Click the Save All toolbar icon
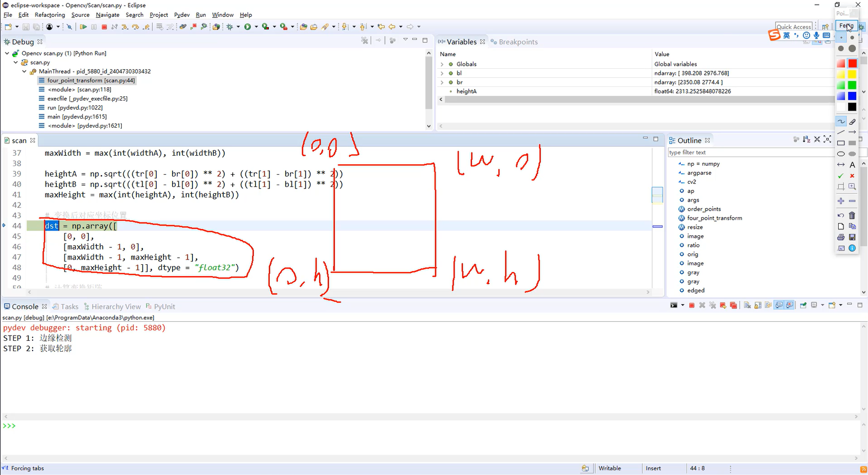 point(36,27)
